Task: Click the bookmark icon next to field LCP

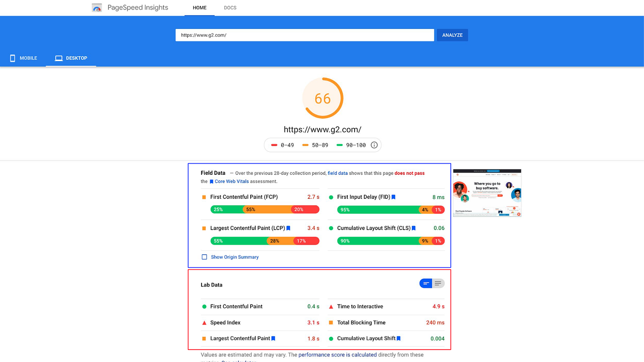Action: pyautogui.click(x=288, y=228)
